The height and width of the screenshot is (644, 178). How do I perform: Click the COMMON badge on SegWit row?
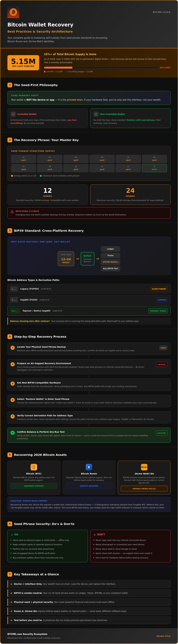click(162, 300)
